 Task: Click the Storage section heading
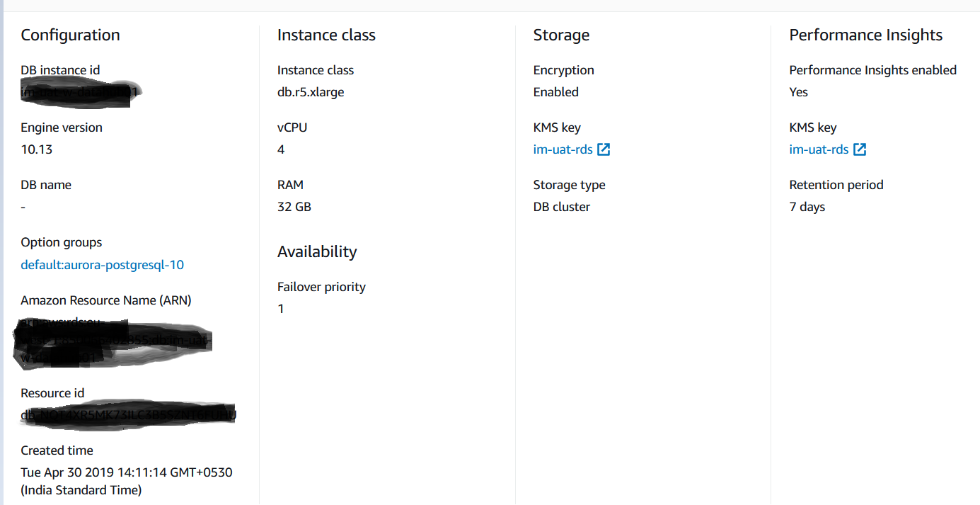(561, 35)
